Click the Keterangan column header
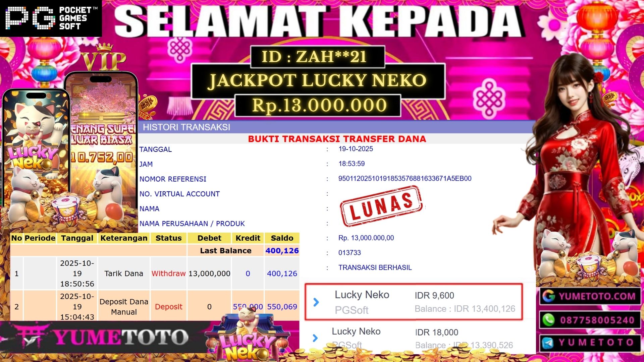644x362 pixels. click(x=124, y=238)
